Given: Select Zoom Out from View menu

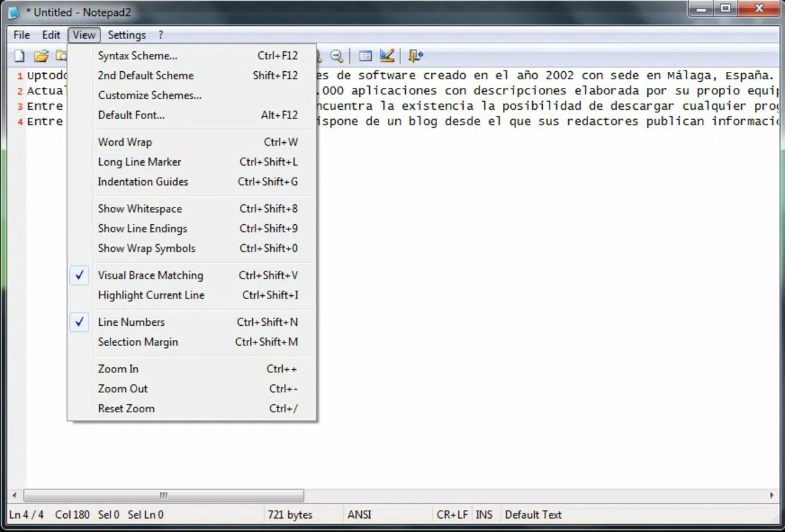Looking at the screenshot, I should [192, 389].
